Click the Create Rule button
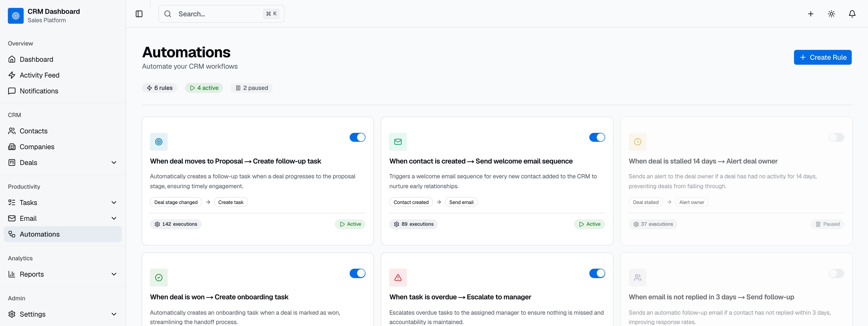Viewport: 868px width, 326px height. click(822, 57)
